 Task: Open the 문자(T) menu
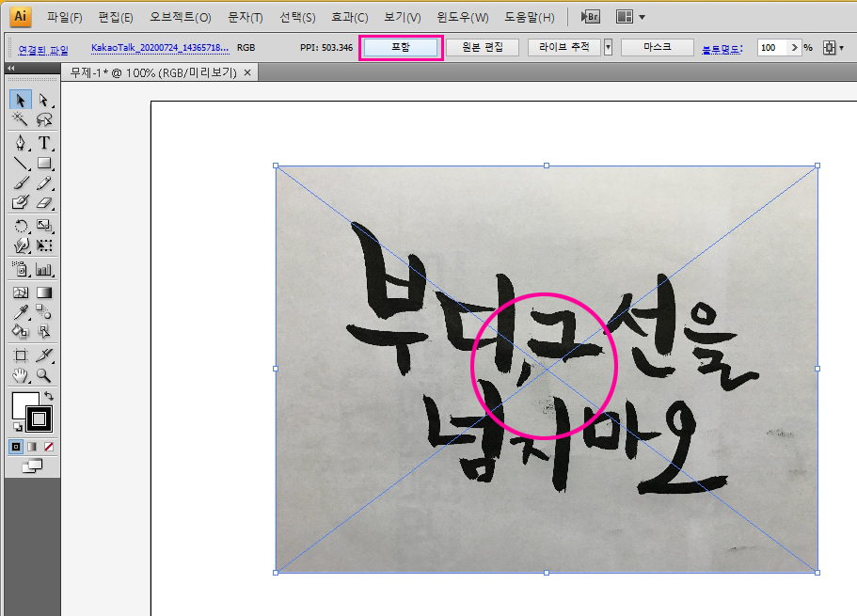(x=246, y=18)
